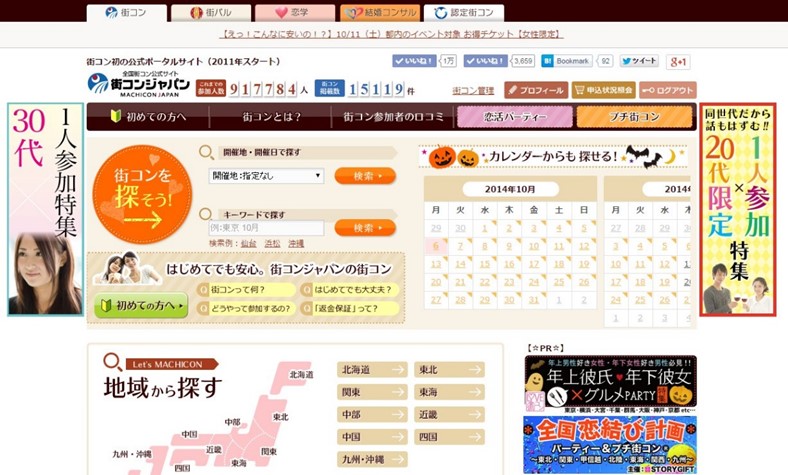788x475 pixels.
Task: Open 「返金保証」って？ question link
Action: pos(350,309)
